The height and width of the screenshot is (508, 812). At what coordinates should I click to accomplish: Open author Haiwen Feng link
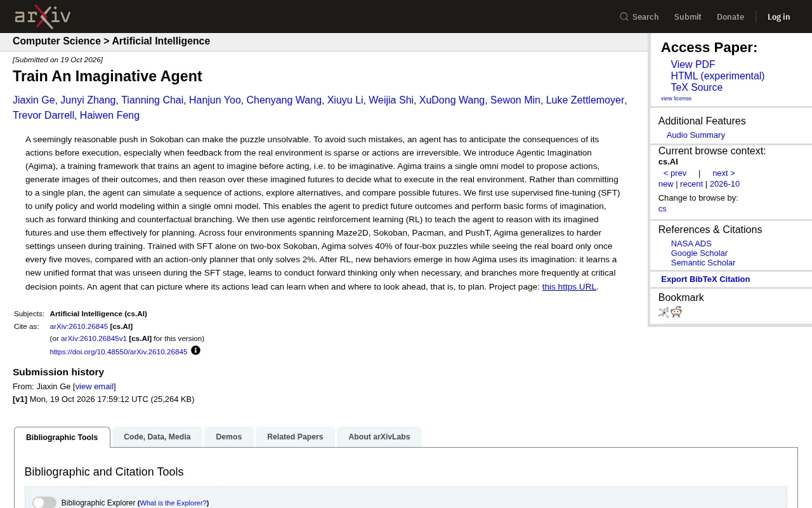(110, 116)
